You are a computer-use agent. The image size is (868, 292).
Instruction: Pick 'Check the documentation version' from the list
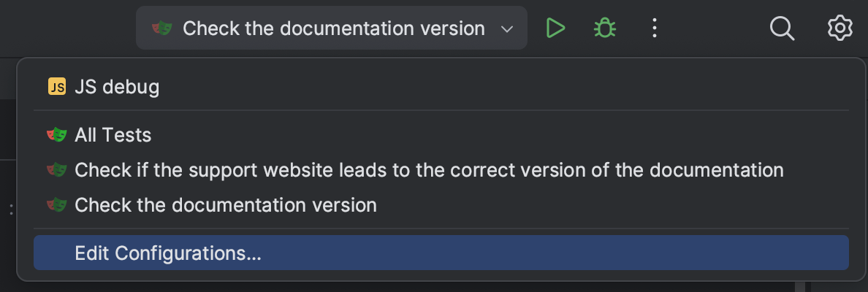[x=226, y=205]
